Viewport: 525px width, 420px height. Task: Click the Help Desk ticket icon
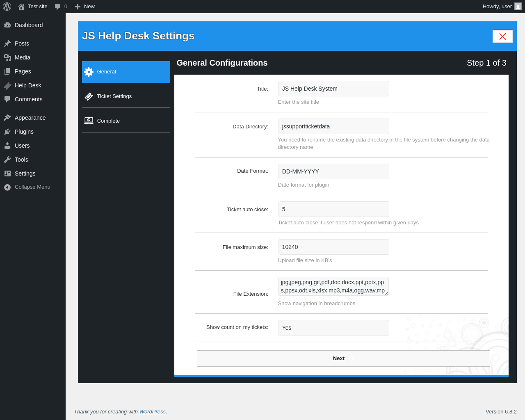[7, 85]
